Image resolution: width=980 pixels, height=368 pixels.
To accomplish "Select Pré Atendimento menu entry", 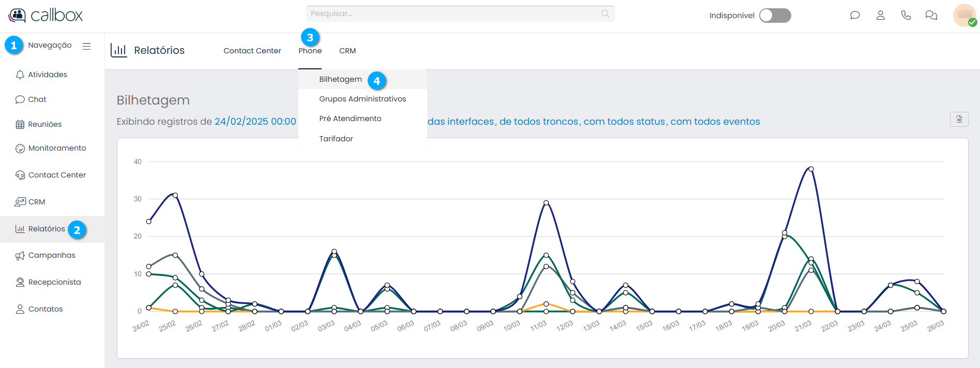I will [350, 119].
